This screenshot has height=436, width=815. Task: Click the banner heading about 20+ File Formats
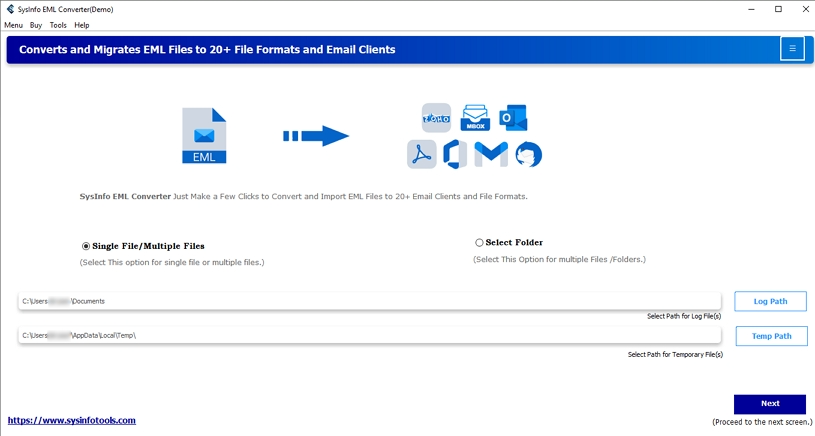(x=207, y=49)
